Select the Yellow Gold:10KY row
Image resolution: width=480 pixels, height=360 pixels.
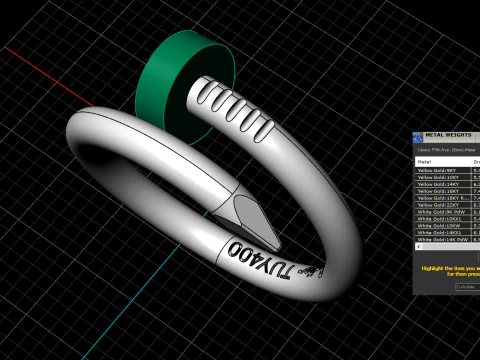[x=447, y=177]
